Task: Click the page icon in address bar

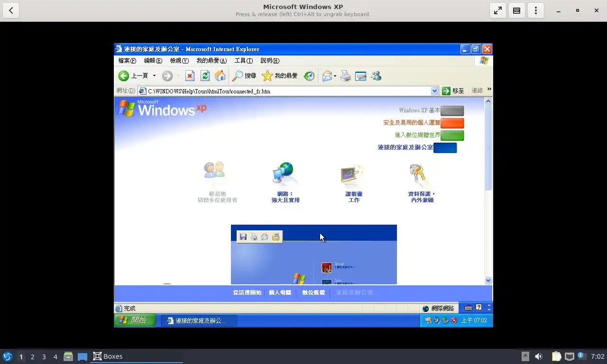Action: tap(142, 91)
